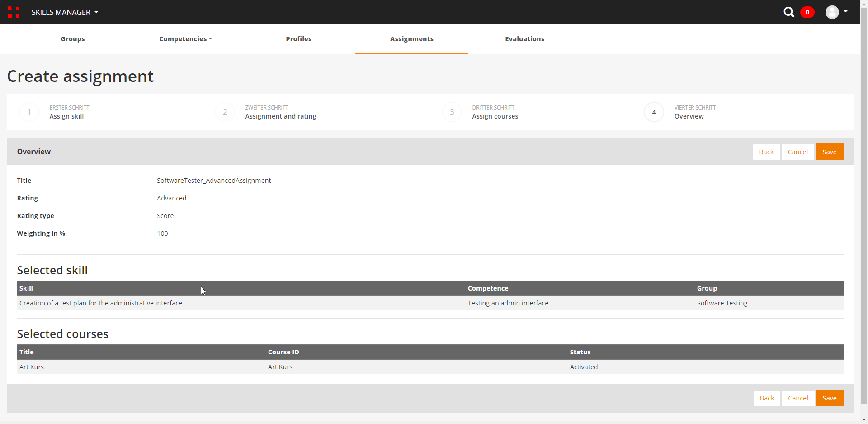Screen dimensions: 868x424
Task: Open the user avatar menu
Action: click(832, 12)
